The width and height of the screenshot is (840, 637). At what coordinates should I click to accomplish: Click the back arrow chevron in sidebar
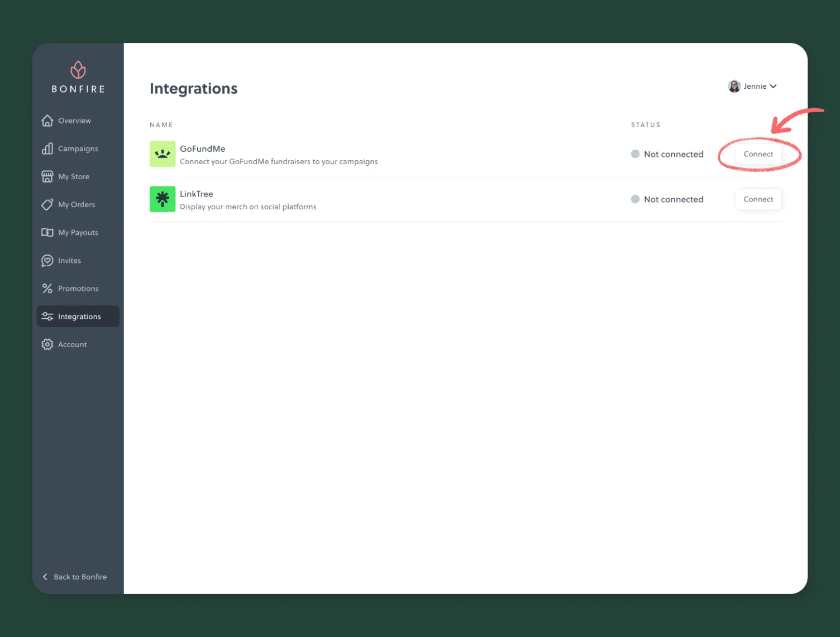point(45,577)
